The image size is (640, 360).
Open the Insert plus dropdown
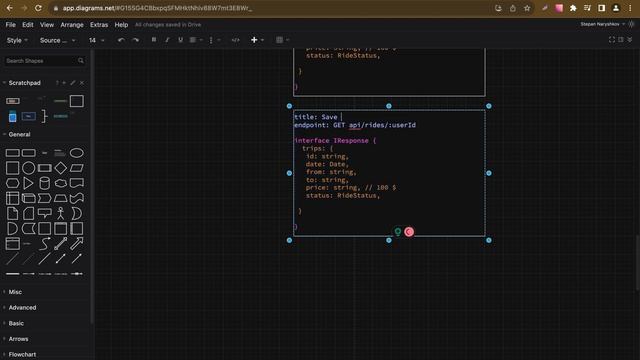257,40
